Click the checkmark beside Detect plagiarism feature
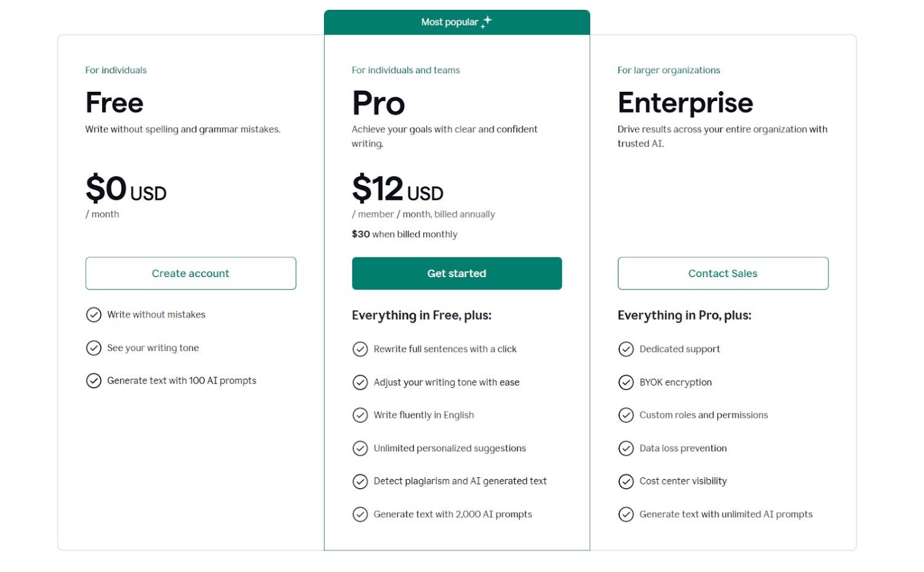 click(361, 481)
